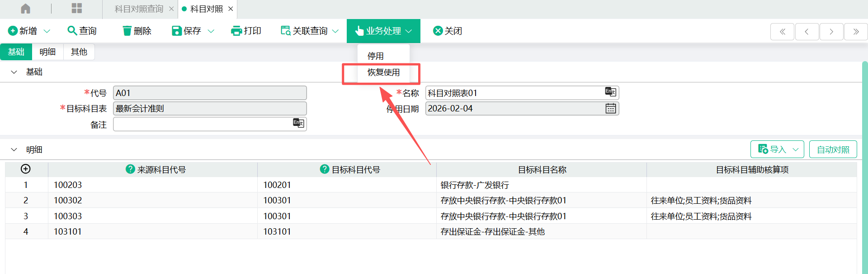Go to the next record arrow

tap(831, 31)
